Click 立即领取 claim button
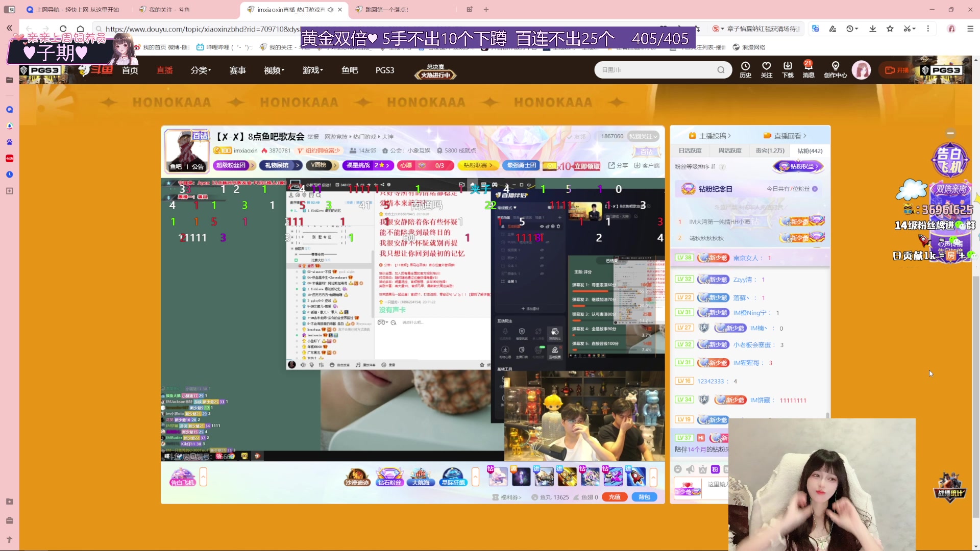This screenshot has width=980, height=551. point(587,166)
